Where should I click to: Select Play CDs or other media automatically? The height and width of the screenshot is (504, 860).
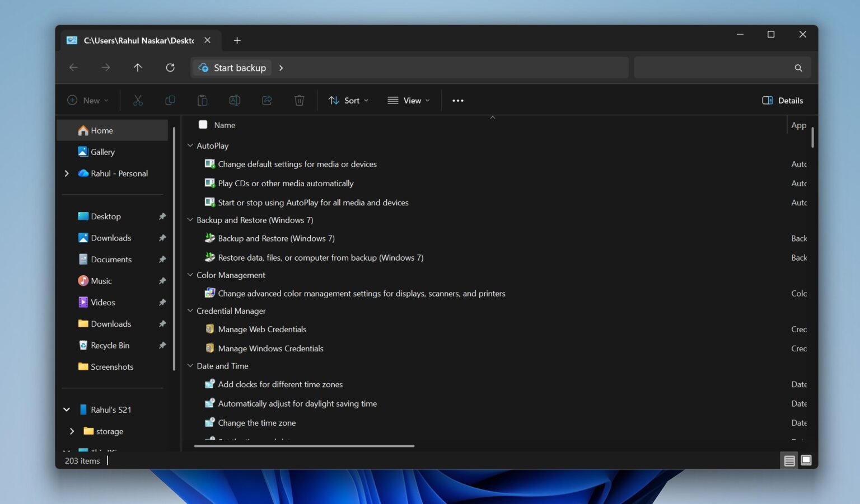coord(286,183)
